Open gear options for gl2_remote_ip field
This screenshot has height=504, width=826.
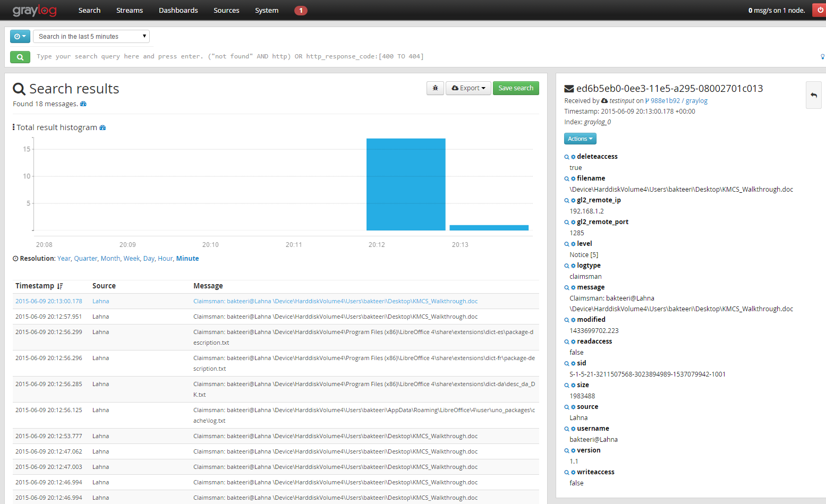tap(573, 201)
